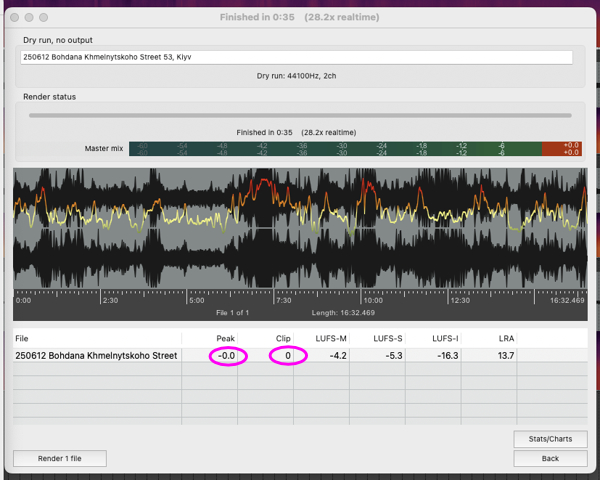Screen dimensions: 600x480
Task: Click the red loudness peak in waveform
Action: (263, 183)
